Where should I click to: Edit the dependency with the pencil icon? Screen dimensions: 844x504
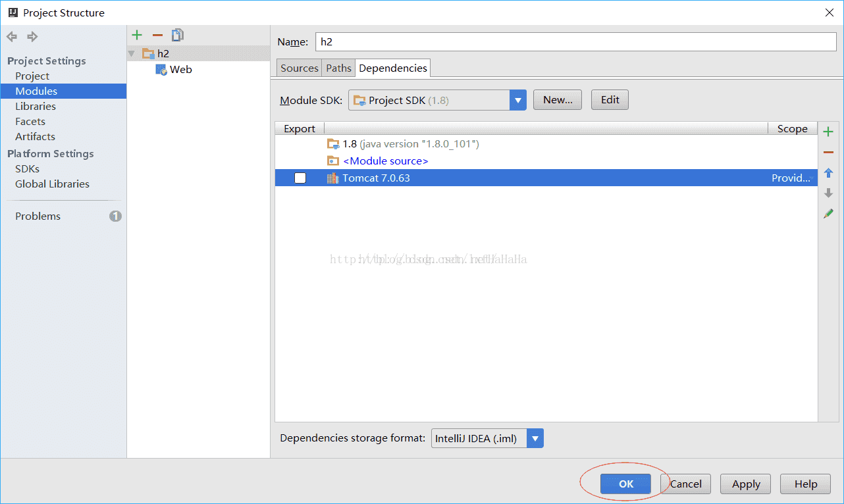828,214
